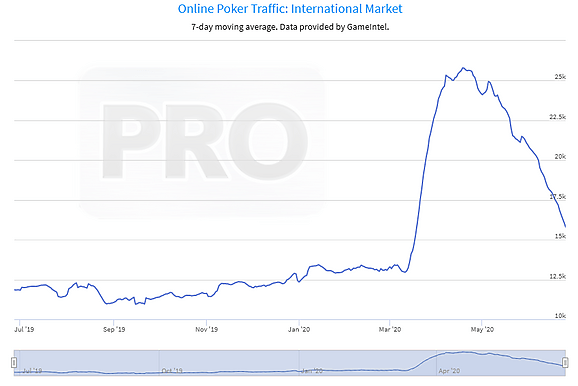578x386 pixels.
Task: Click the 22.5k y-axis label
Action: 557,117
